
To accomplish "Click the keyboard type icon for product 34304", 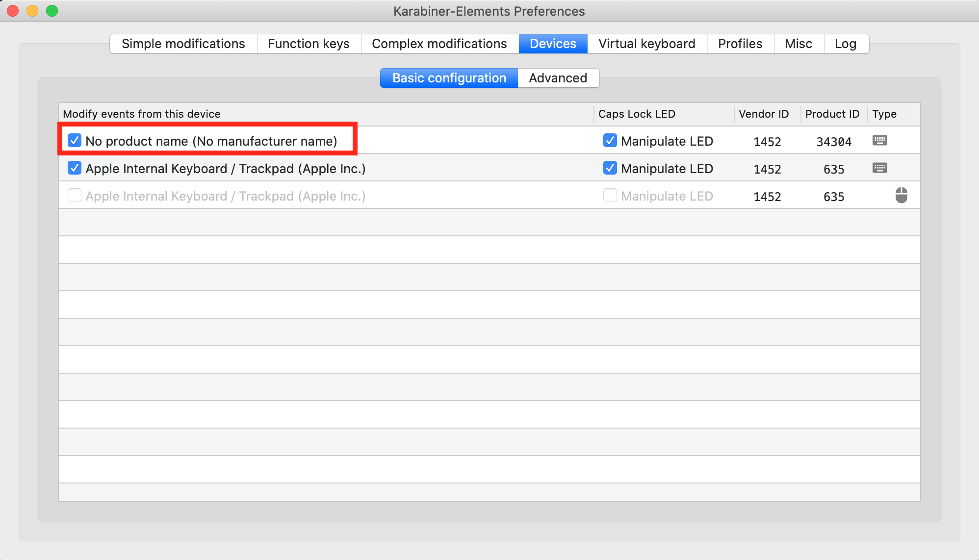I will [880, 141].
